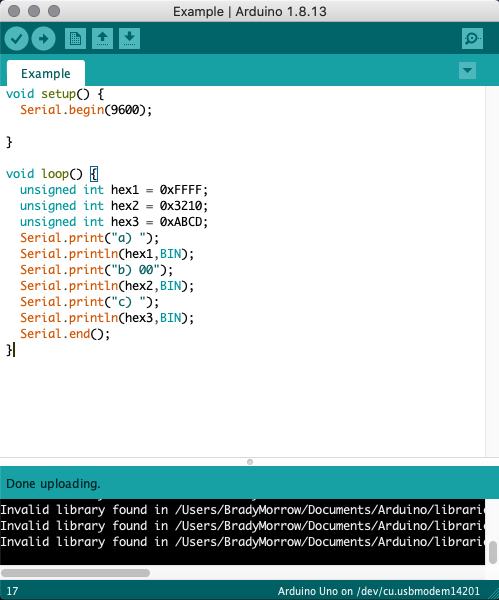The height and width of the screenshot is (600, 499).
Task: Click the 'hex2 = 0x3210;' declaration line
Action: [x=114, y=206]
